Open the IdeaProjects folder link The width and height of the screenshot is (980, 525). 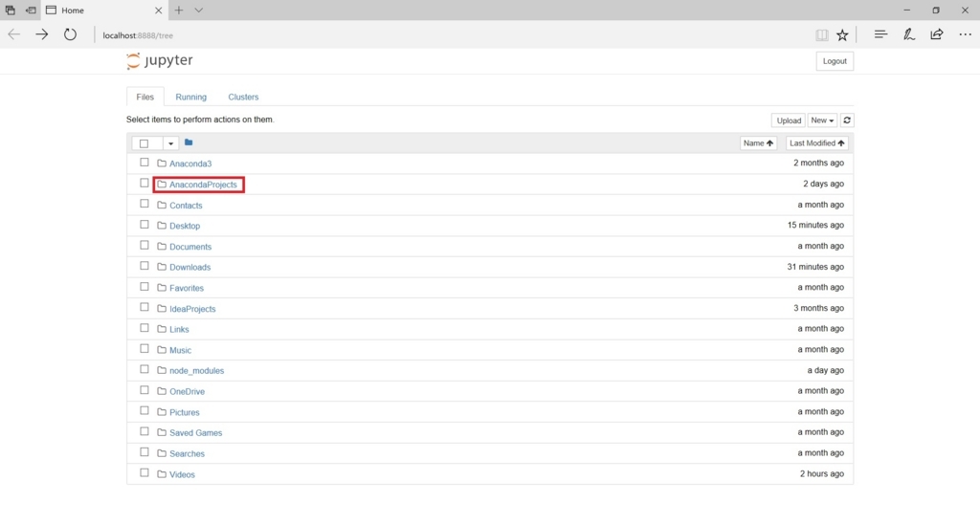click(192, 308)
